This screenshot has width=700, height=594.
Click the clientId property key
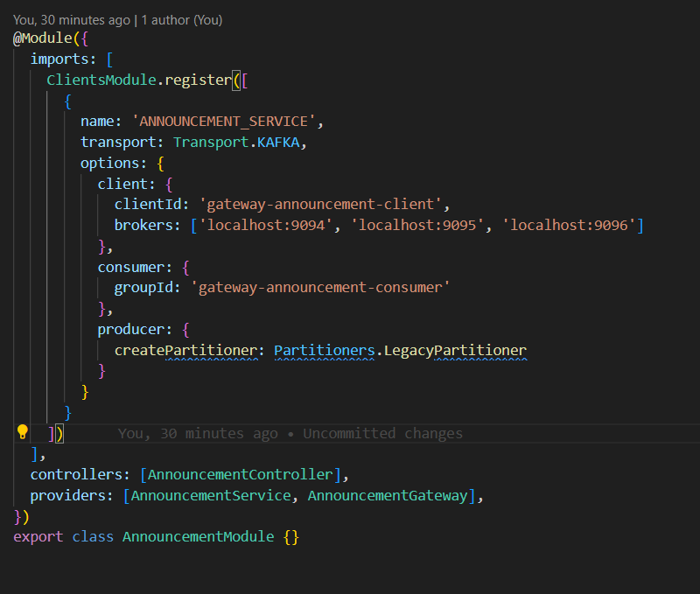[148, 205]
